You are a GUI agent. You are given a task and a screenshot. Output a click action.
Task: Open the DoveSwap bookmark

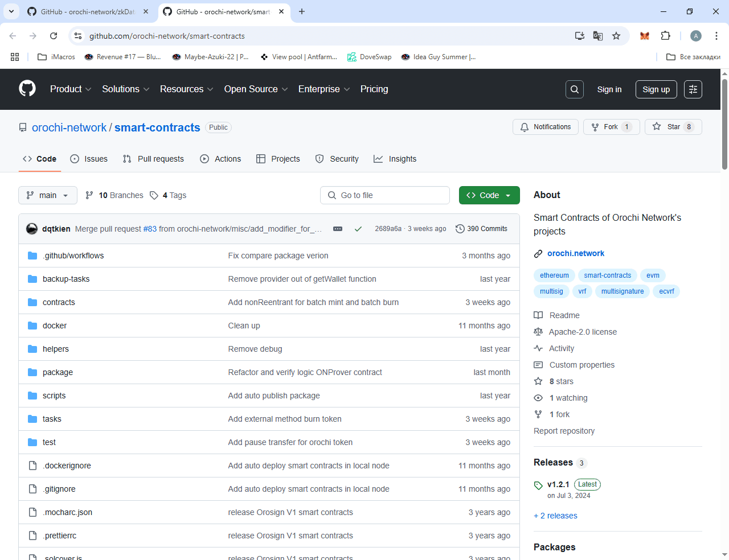tap(370, 57)
